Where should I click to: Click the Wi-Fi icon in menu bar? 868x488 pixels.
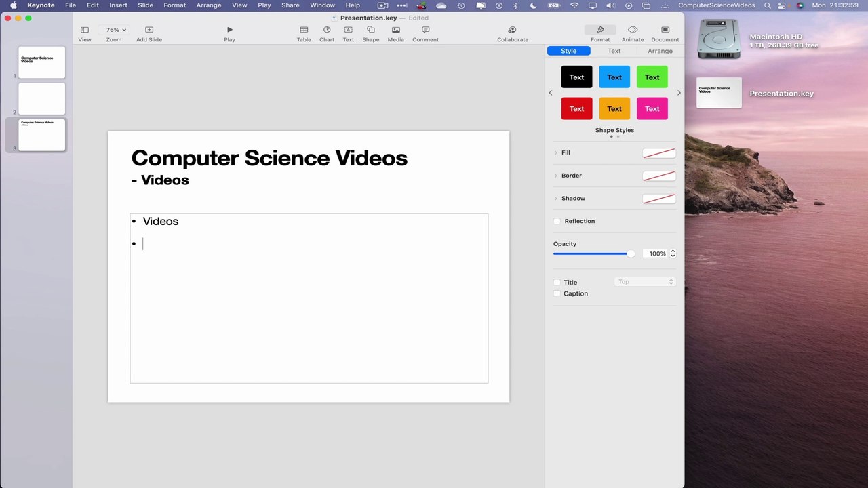click(x=575, y=5)
